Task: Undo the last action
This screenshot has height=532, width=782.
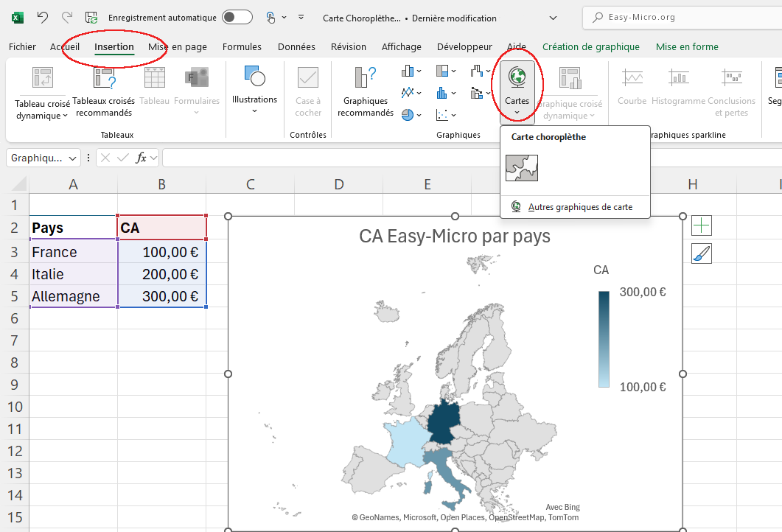Action: pos(43,18)
